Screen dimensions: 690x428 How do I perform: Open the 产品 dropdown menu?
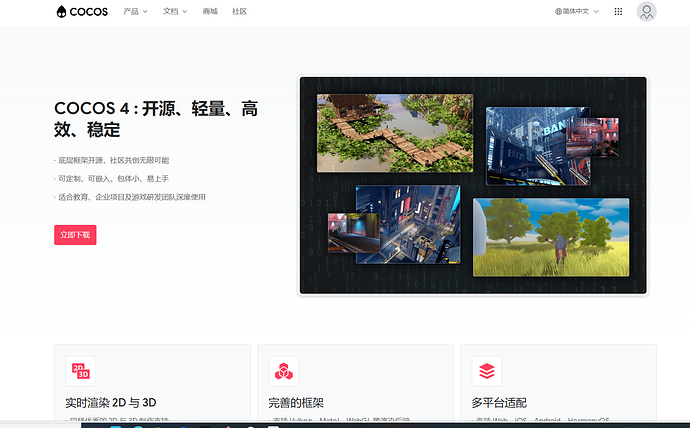click(x=135, y=11)
